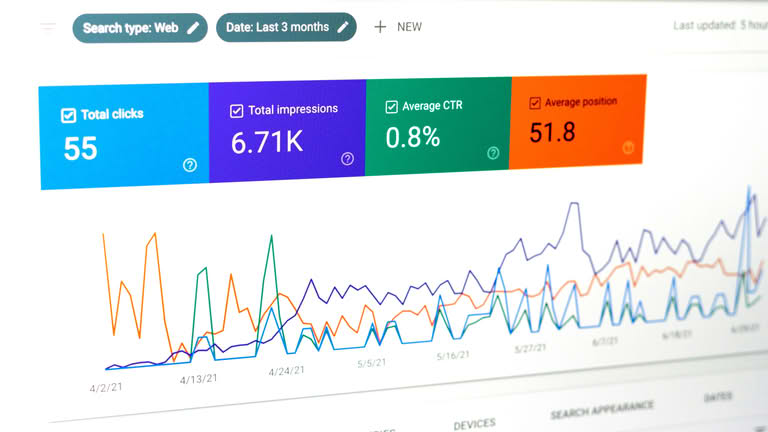The width and height of the screenshot is (768, 432).
Task: Click the 5/16/21 axis date label
Action: 453,356
